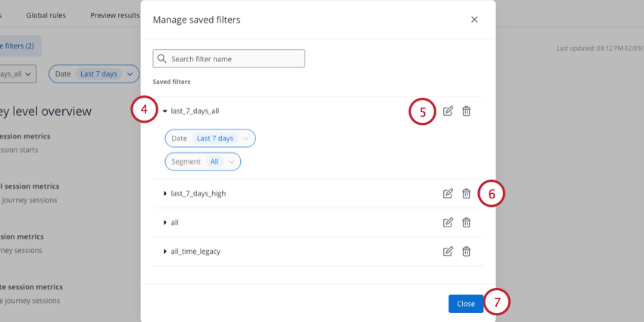644x322 pixels.
Task: Delete the filter named all
Action: [x=466, y=223]
